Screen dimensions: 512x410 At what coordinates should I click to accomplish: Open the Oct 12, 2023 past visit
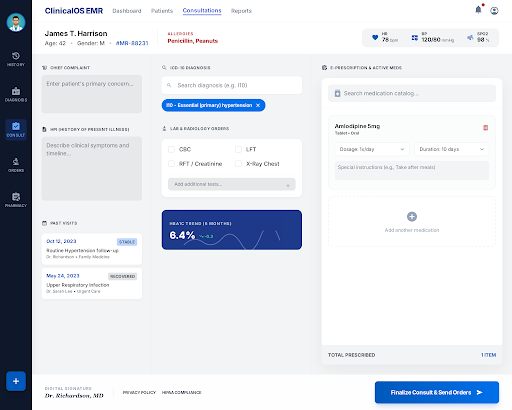pos(92,249)
